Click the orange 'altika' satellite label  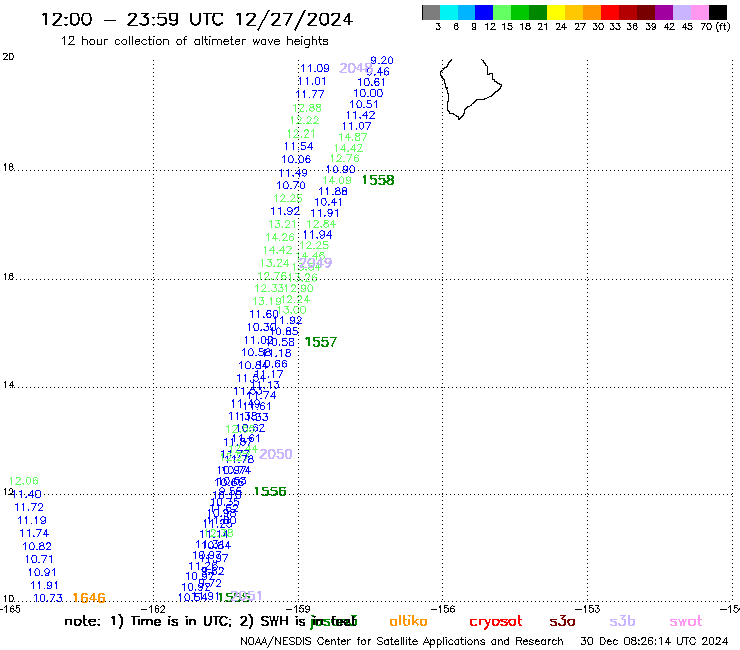click(x=409, y=621)
